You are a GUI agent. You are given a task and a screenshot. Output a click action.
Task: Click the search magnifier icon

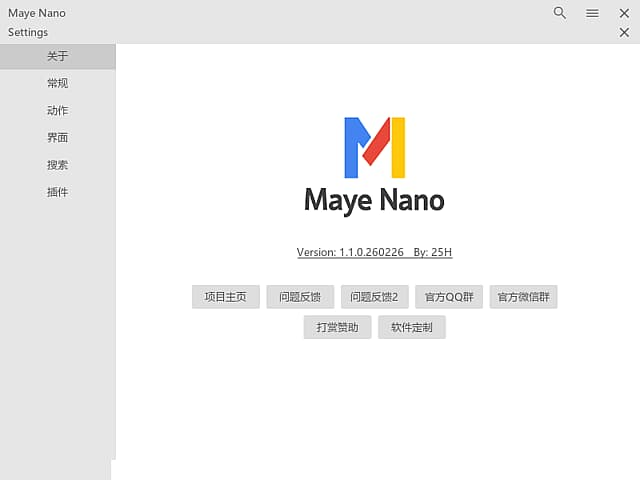click(560, 13)
